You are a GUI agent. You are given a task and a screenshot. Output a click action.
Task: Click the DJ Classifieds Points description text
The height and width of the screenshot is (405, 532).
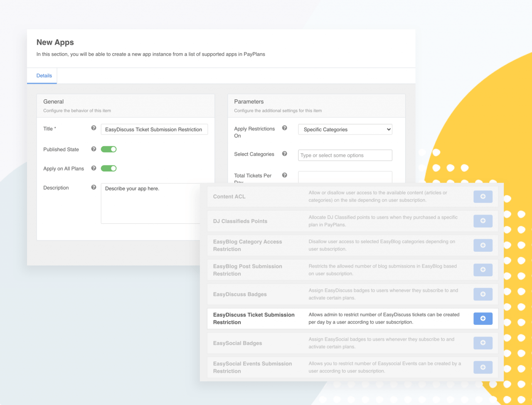click(x=383, y=221)
